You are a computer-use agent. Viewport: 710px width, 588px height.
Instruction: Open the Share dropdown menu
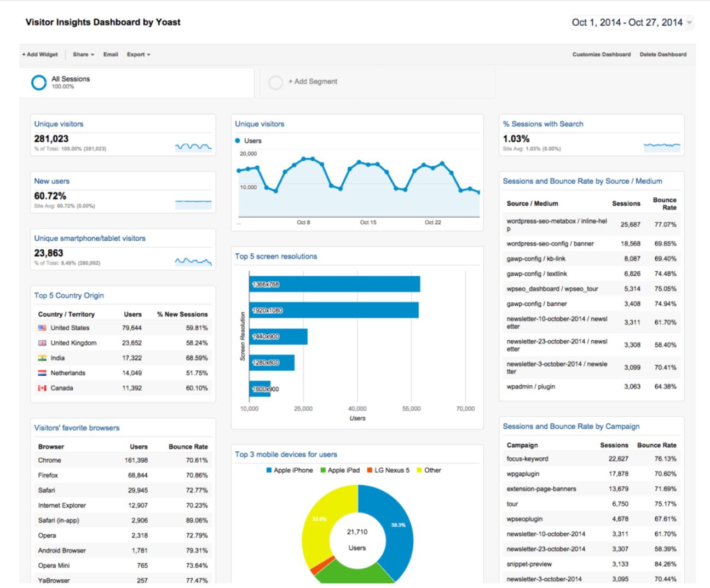pos(83,55)
